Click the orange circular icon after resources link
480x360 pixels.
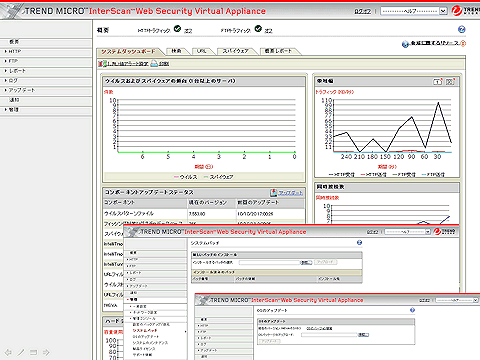click(x=463, y=43)
